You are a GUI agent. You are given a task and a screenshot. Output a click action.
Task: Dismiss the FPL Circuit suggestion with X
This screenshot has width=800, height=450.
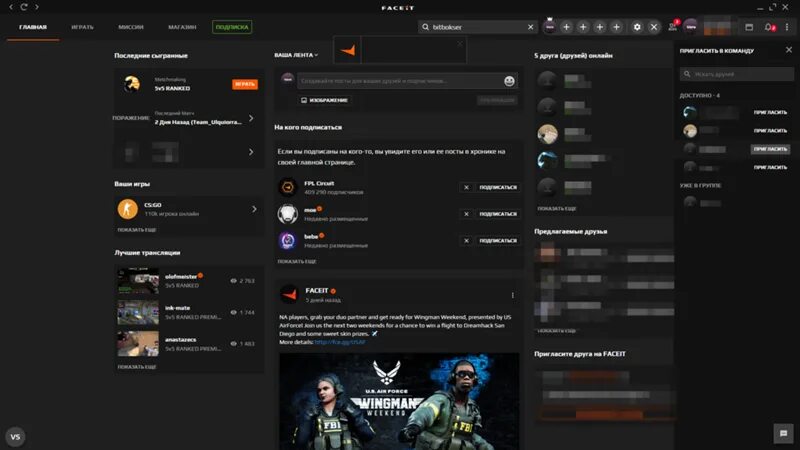[x=466, y=187]
